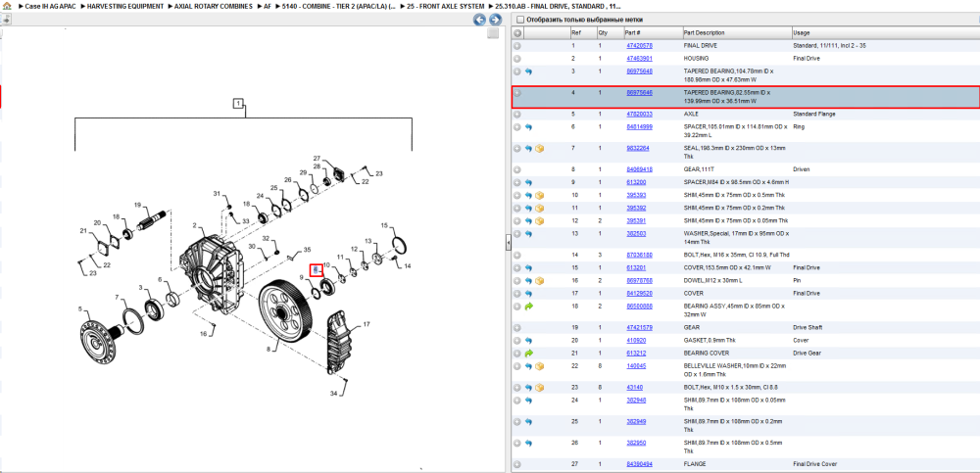980x473 pixels.
Task: Click green arrow icon for BEARING COVER row
Action: coord(528,353)
